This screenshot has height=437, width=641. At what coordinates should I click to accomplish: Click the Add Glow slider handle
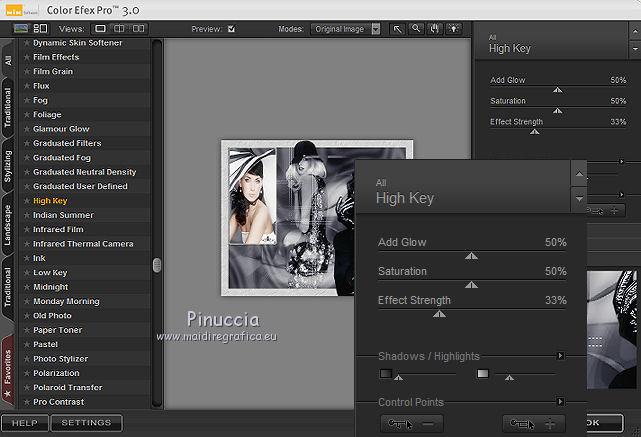[x=471, y=255]
